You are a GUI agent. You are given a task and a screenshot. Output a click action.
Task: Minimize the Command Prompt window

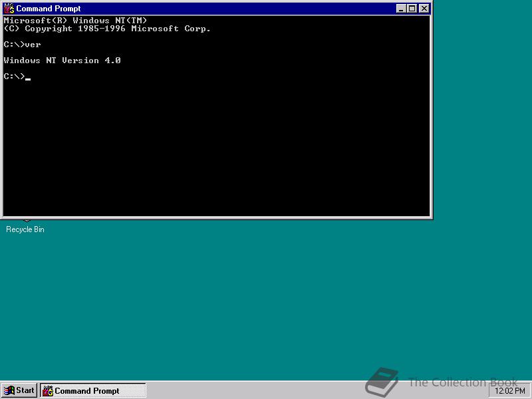click(402, 9)
